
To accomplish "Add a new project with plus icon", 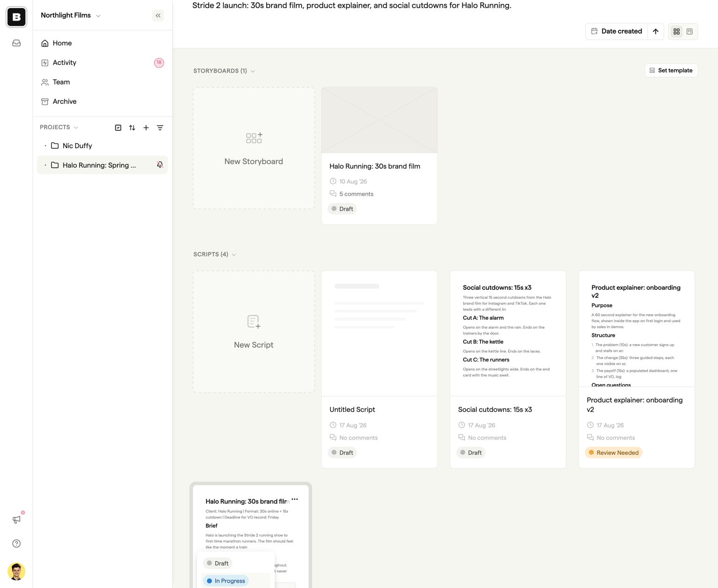I will pyautogui.click(x=146, y=128).
